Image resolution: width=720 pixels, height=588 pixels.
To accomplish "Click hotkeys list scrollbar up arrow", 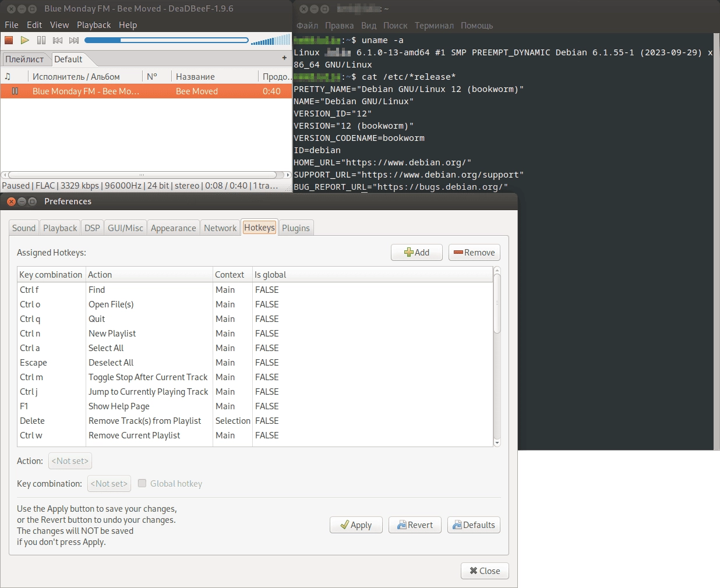I will coord(497,270).
